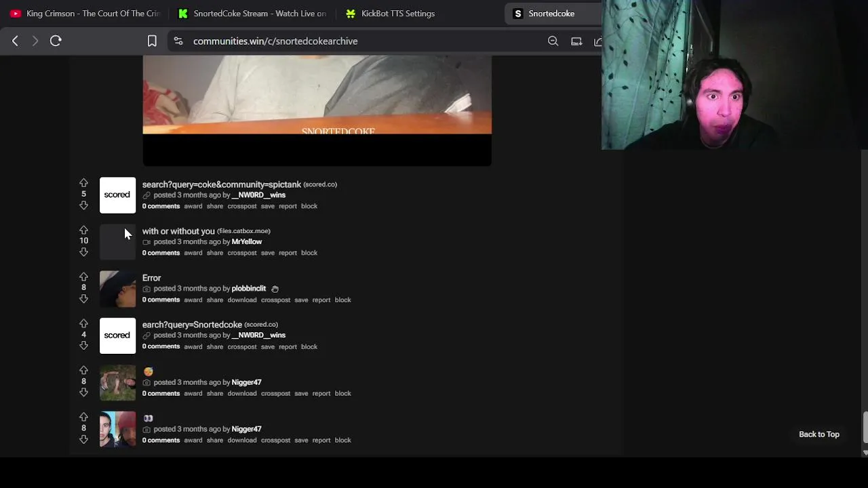
Task: Upvote the 'search?query=coke' post
Action: (x=83, y=183)
